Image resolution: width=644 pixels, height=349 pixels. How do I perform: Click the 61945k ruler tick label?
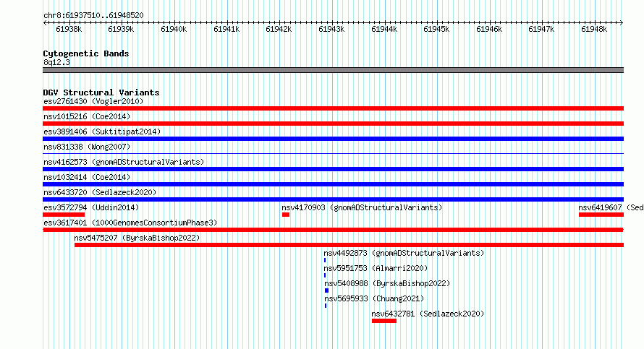pyautogui.click(x=436, y=29)
